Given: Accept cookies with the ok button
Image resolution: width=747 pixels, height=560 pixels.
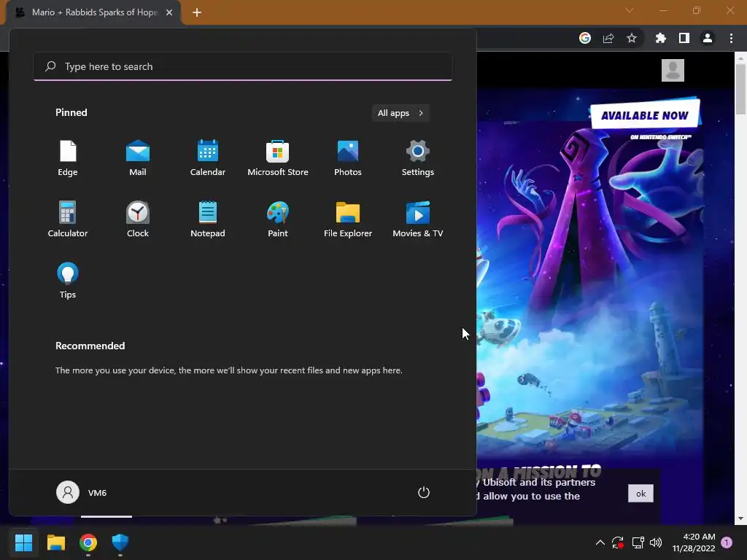Looking at the screenshot, I should (x=640, y=494).
